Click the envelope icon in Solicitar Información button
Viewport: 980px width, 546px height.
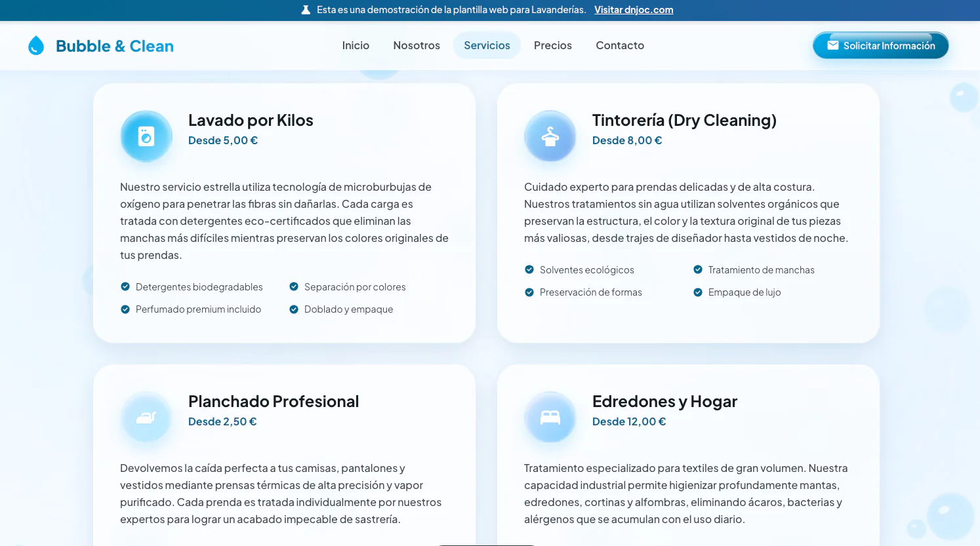tap(833, 45)
